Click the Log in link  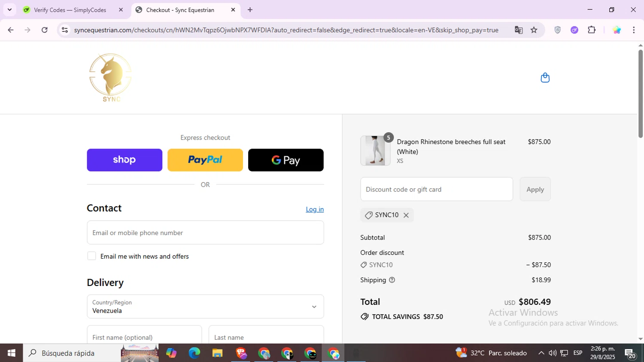[x=315, y=209]
